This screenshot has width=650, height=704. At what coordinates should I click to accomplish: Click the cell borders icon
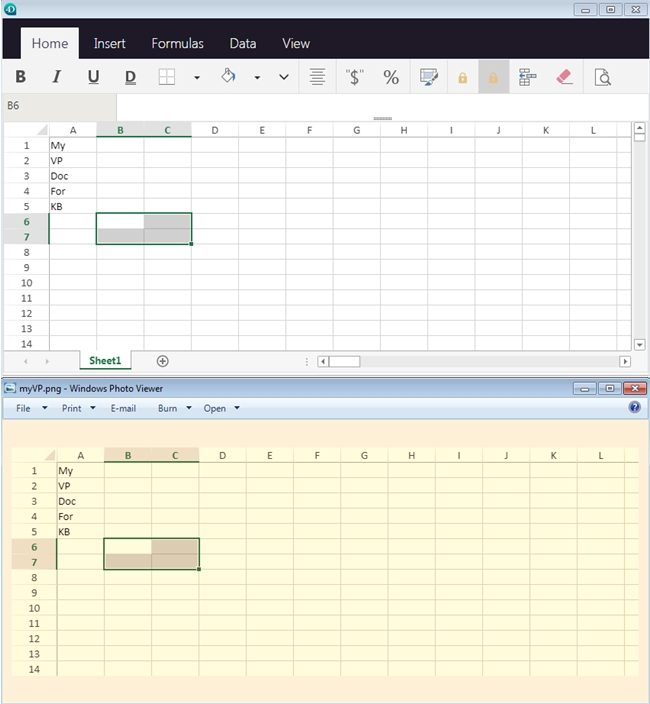(167, 78)
